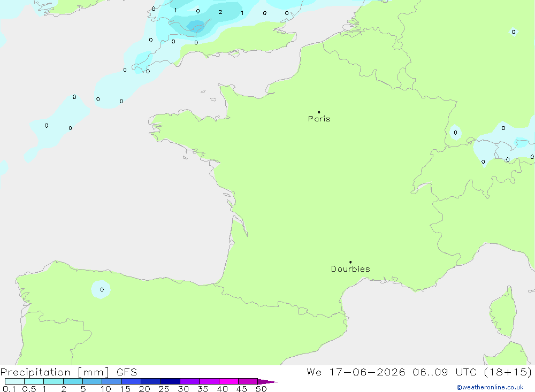Click the 'GFS' model name
Screen dimensions: 535x392
(x=127, y=372)
